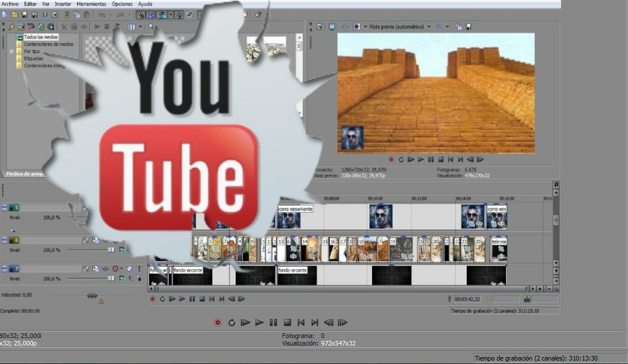Cut selection with the scissors icon
The image size is (628, 364).
click(66, 15)
